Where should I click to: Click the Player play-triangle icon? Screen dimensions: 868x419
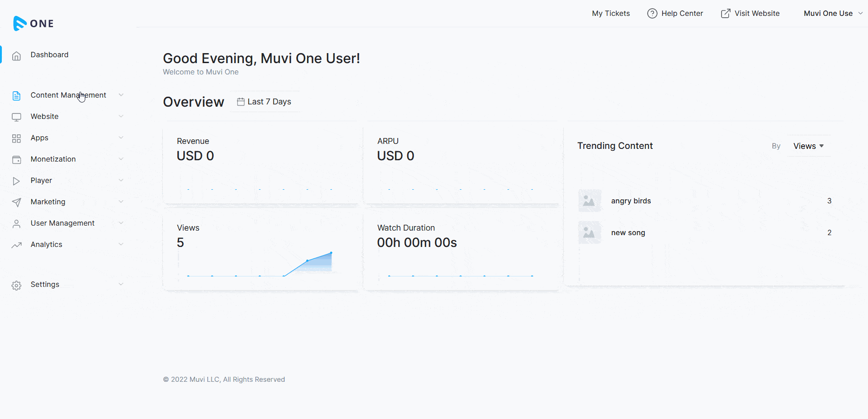point(16,181)
